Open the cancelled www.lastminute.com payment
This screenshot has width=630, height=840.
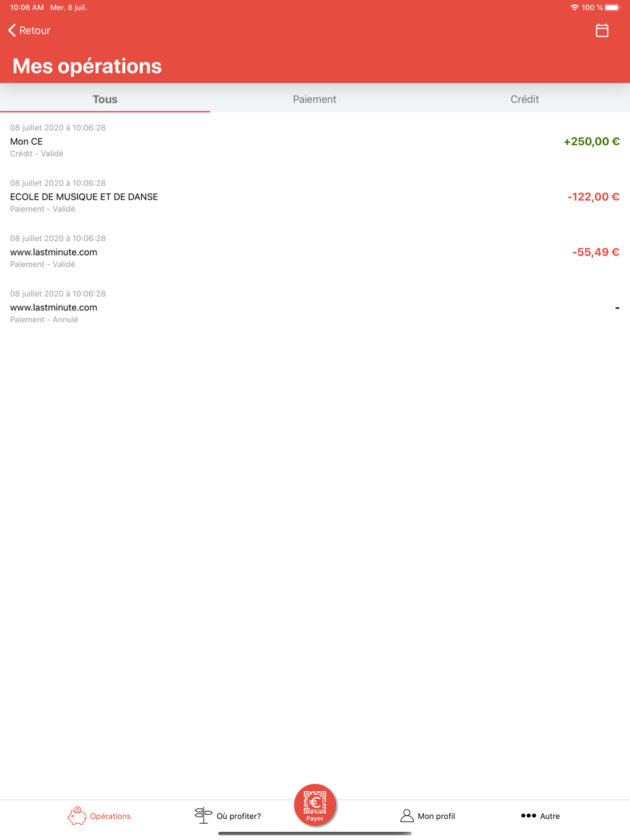[315, 307]
